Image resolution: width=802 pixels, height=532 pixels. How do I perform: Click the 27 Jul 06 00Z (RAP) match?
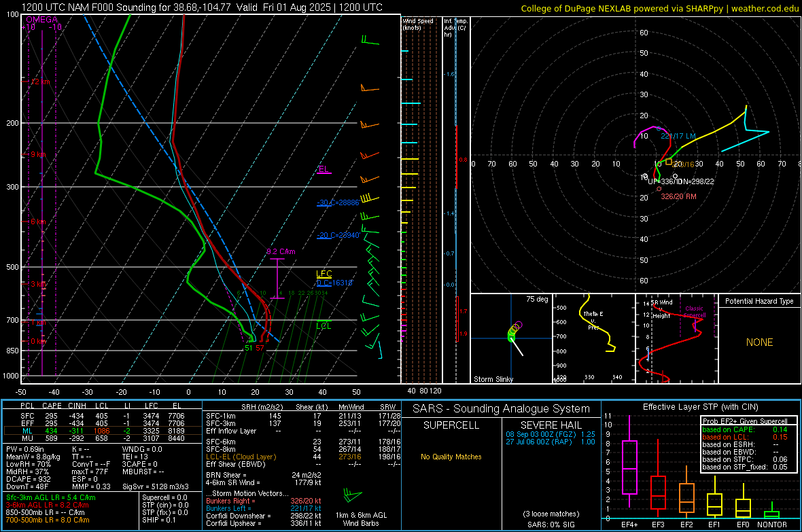pyautogui.click(x=551, y=442)
